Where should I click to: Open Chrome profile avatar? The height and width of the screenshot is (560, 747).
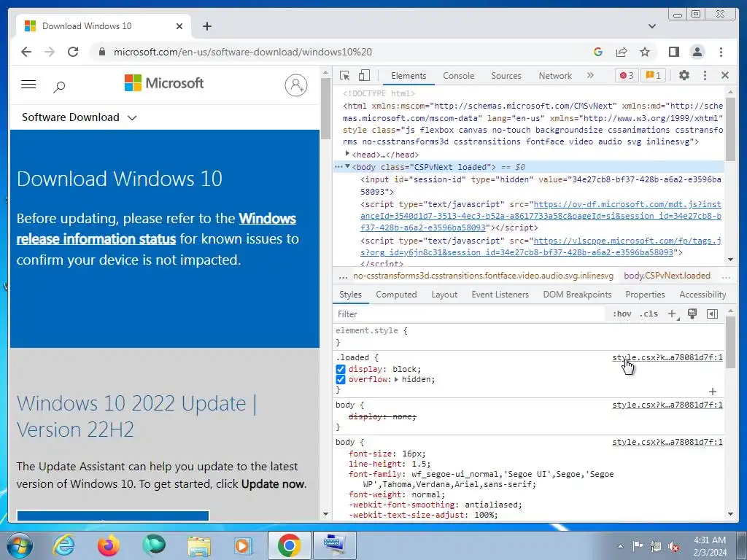pos(697,52)
